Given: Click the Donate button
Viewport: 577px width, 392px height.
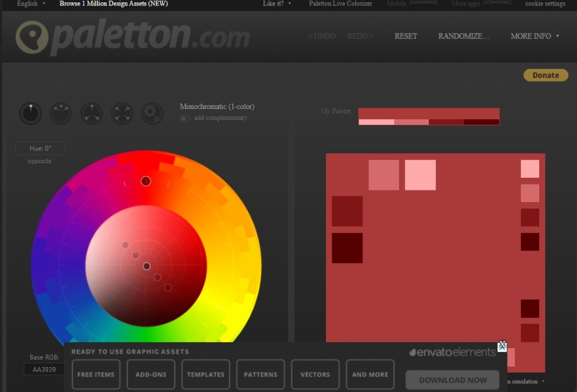Looking at the screenshot, I should click(545, 75).
